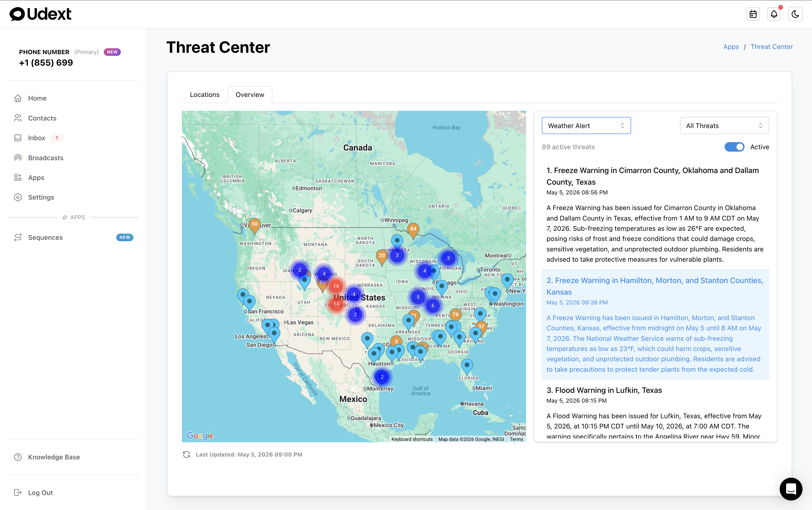Image resolution: width=812 pixels, height=510 pixels.
Task: Click the orange map pin labeled 20
Action: [x=381, y=258]
